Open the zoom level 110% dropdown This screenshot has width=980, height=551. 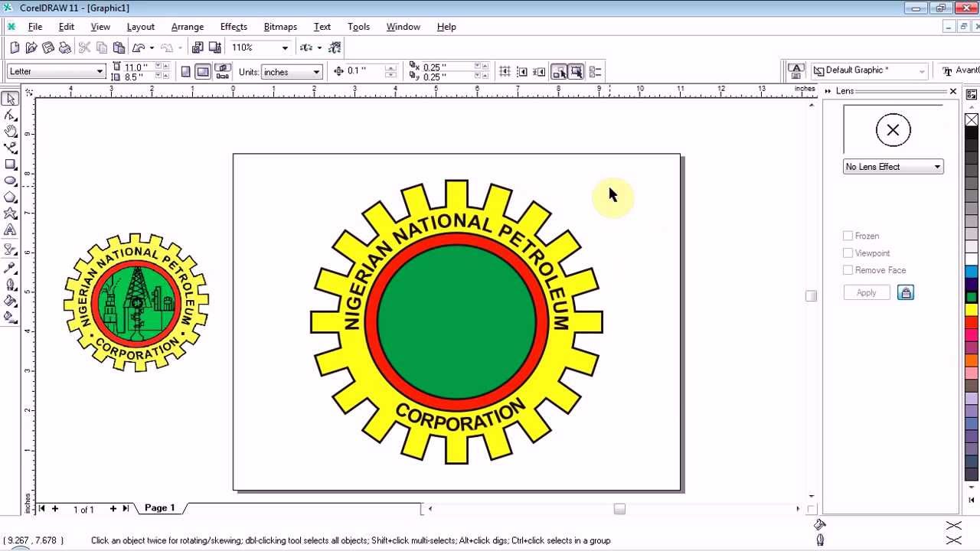point(285,47)
